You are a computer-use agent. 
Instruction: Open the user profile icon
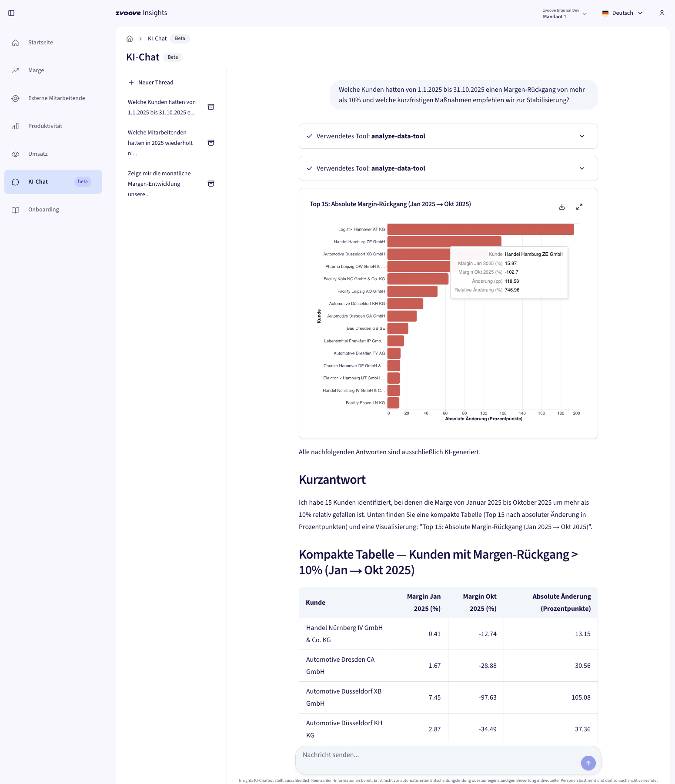662,13
